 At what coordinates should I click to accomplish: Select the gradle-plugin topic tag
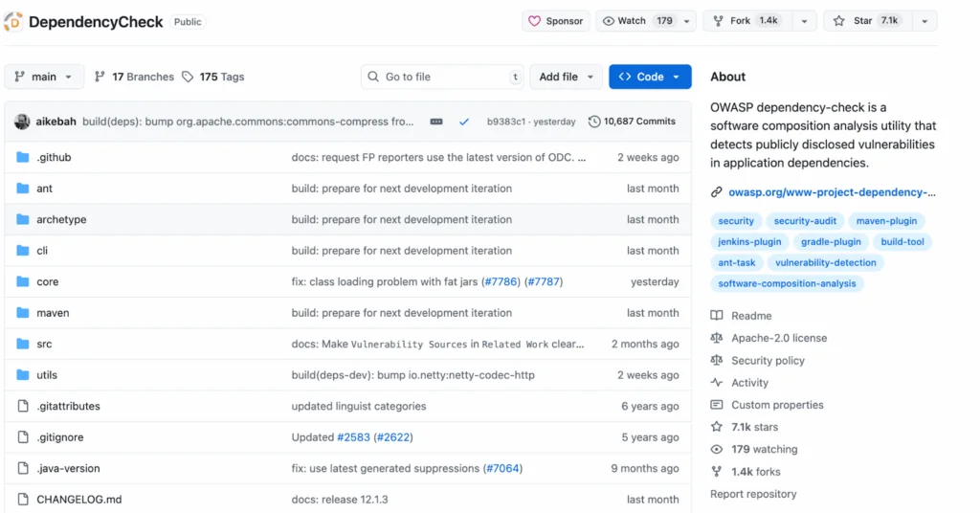pyautogui.click(x=831, y=242)
